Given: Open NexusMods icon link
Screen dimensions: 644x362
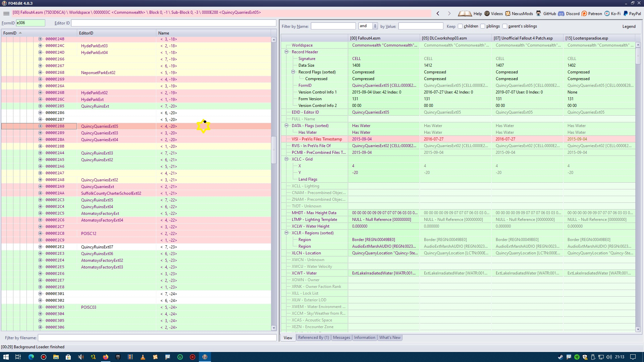Looking at the screenshot, I should tap(508, 13).
